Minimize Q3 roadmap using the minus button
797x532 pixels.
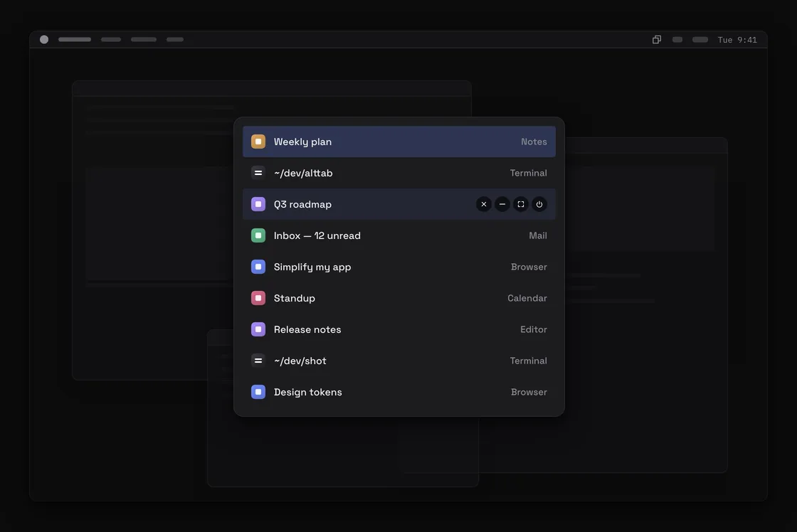click(x=502, y=204)
